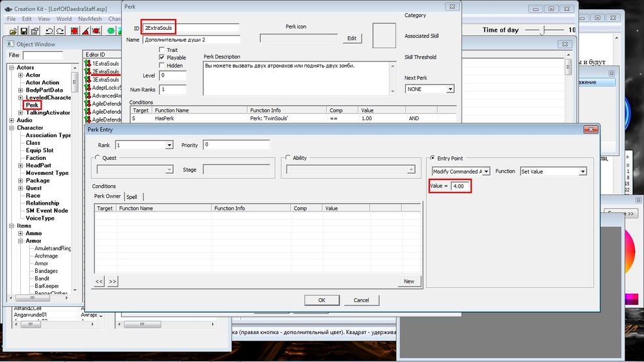Click the Edit button for perk icon

pos(351,38)
